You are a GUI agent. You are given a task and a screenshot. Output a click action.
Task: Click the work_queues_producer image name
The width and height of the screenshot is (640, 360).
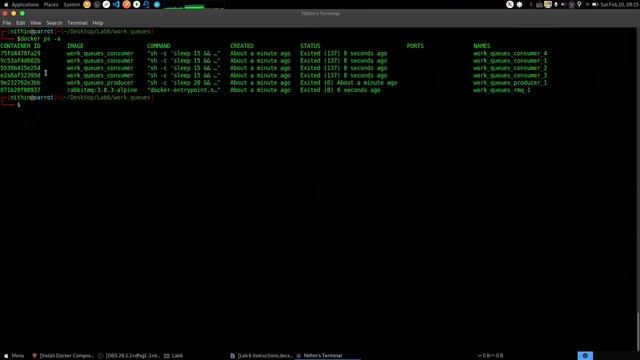100,83
